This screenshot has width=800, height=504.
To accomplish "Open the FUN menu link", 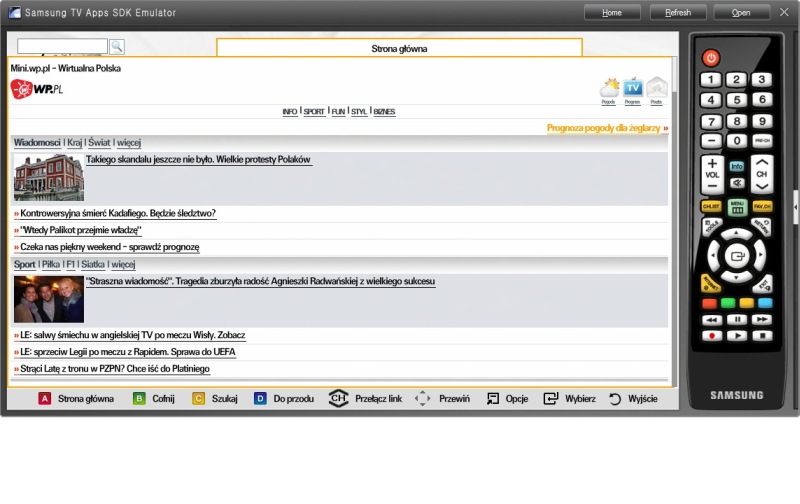I will [x=338, y=112].
